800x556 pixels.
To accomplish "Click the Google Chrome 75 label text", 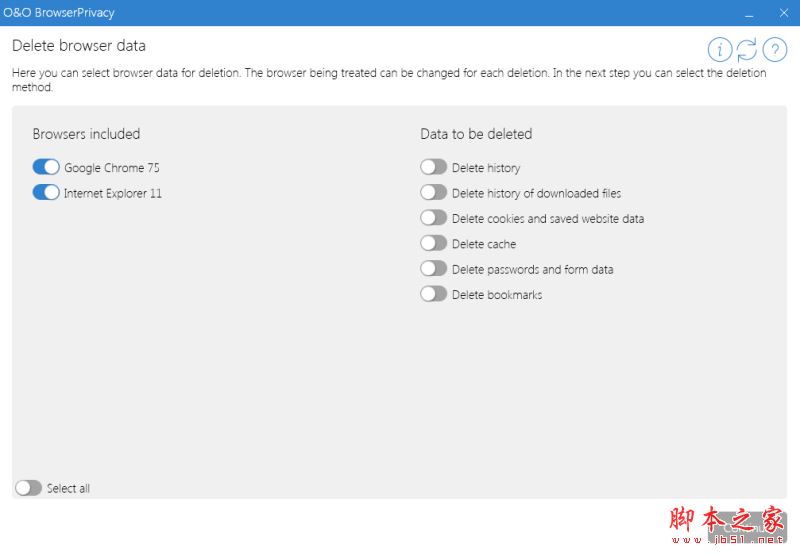I will [x=112, y=168].
